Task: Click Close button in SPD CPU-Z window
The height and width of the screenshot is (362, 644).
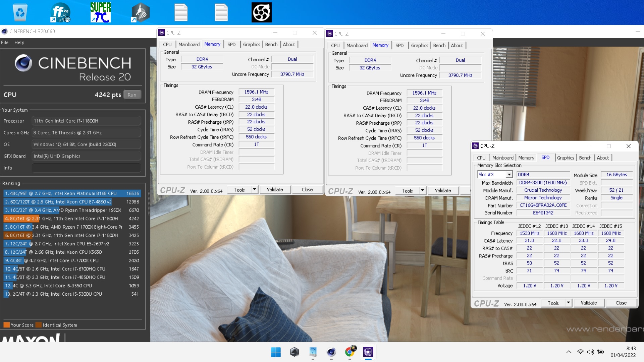Action: point(621,303)
